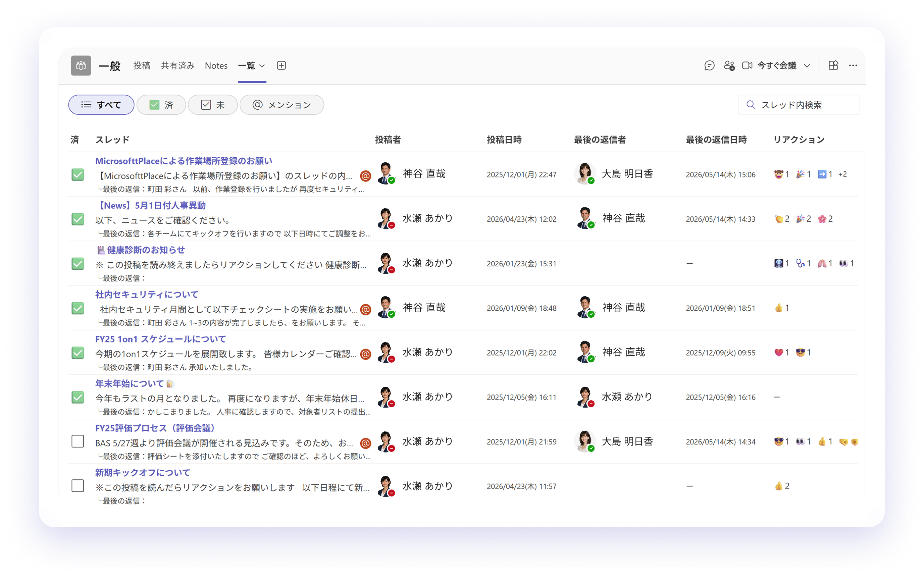Show the +2 more reactions on MicrosofttPlace row
924x578 pixels.
pos(842,174)
